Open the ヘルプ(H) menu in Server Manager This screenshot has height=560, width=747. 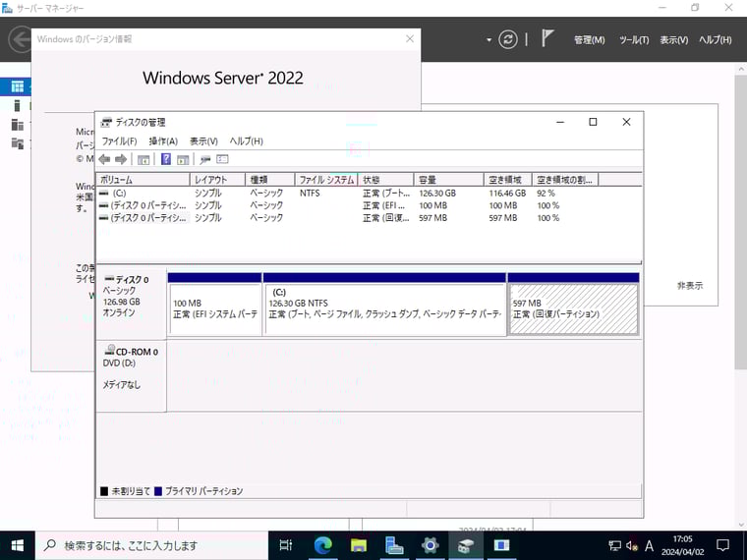point(716,40)
